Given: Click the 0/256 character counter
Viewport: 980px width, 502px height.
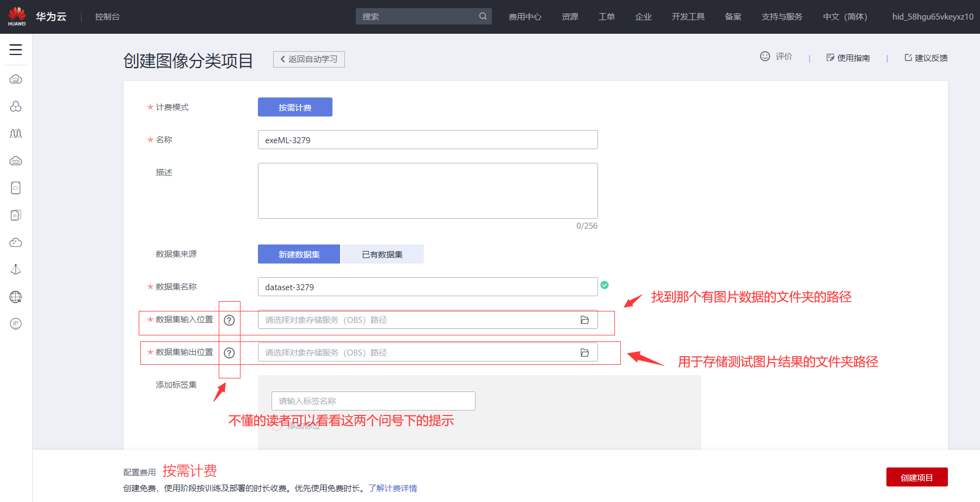Looking at the screenshot, I should click(587, 226).
